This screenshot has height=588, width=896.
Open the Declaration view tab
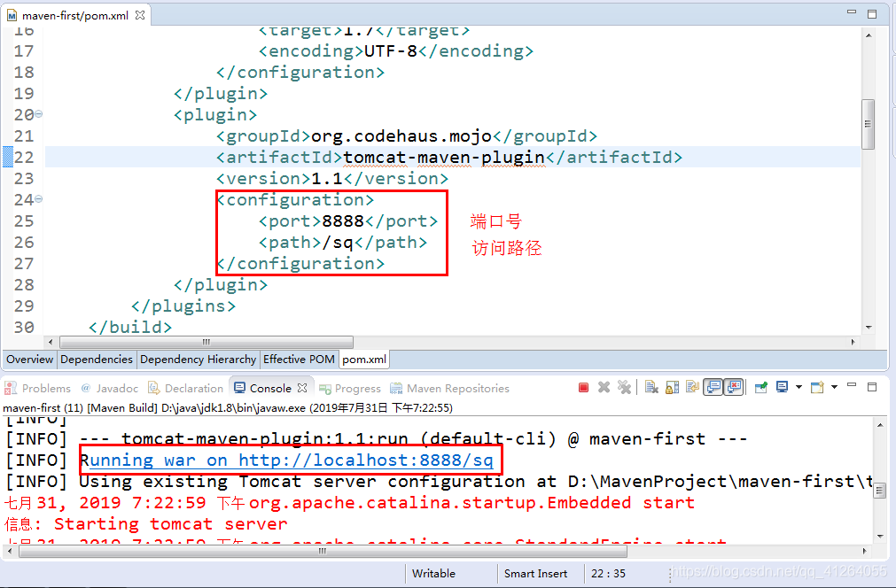click(x=186, y=388)
